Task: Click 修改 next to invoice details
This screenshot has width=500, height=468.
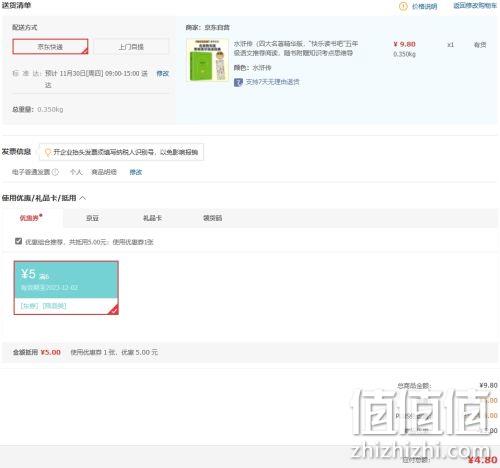Action: 136,172
